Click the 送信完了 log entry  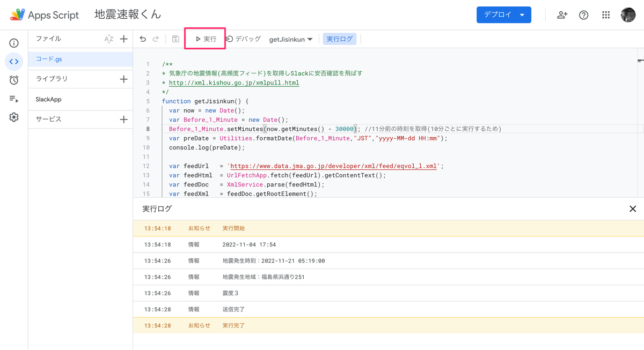(x=388, y=309)
